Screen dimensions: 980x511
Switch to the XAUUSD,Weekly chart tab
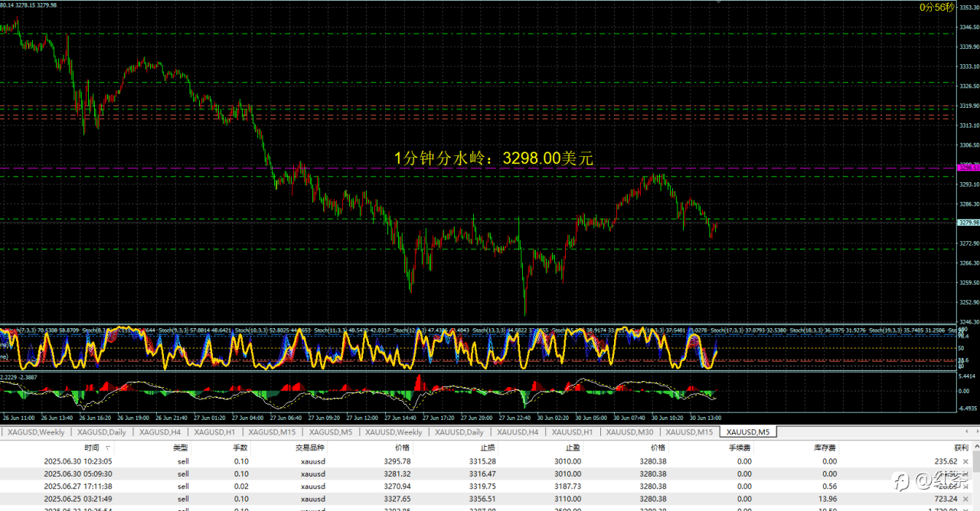pyautogui.click(x=394, y=432)
